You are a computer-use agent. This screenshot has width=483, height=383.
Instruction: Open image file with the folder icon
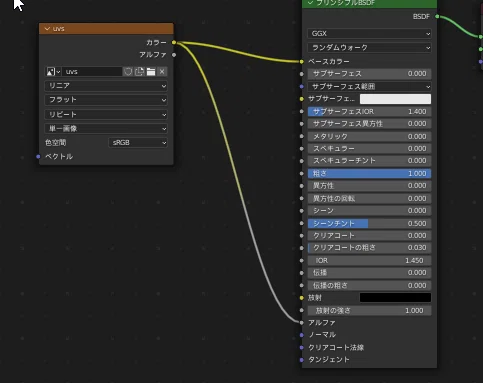tap(151, 72)
